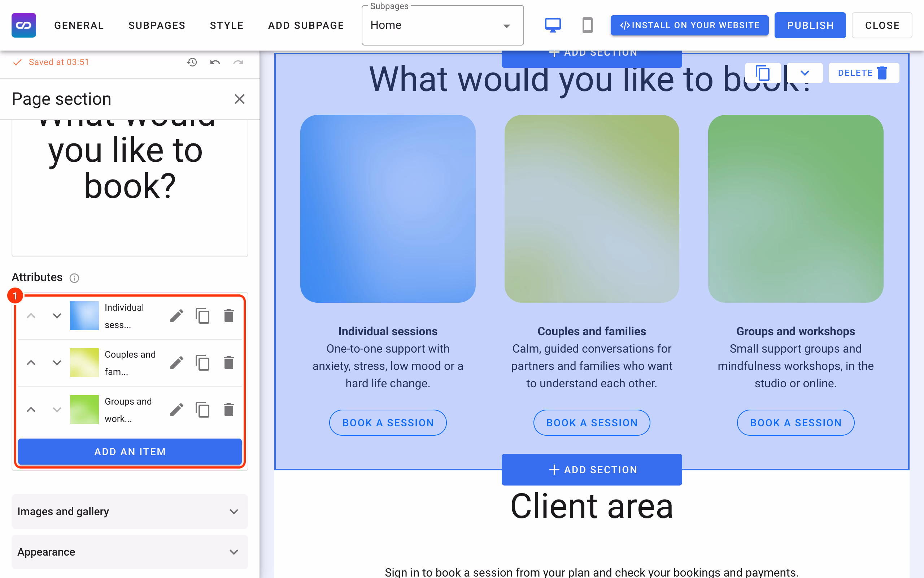Image resolution: width=924 pixels, height=578 pixels.
Task: Move Couples and families item down
Action: pyautogui.click(x=57, y=363)
